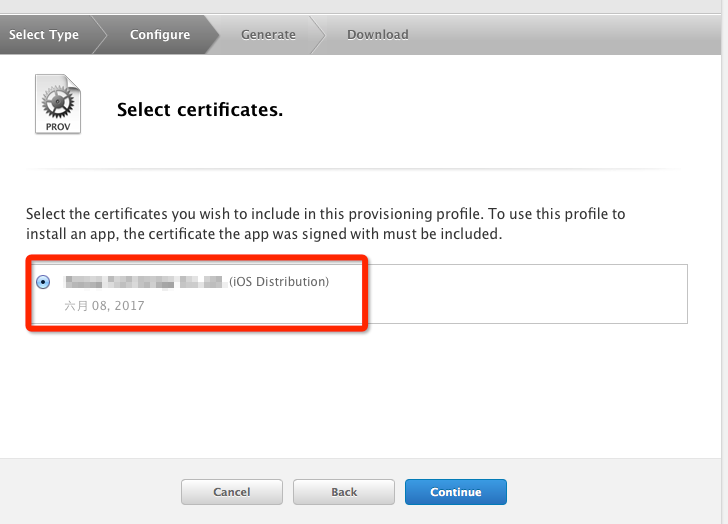Click the certificate date 六月 08, 2017
This screenshot has height=524, width=728.
tap(104, 306)
